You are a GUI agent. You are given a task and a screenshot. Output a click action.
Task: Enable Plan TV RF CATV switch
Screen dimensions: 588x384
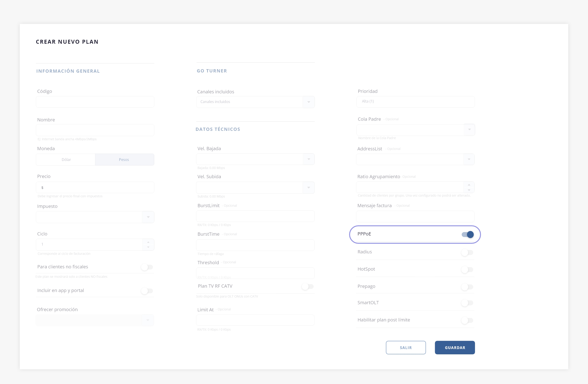point(308,287)
